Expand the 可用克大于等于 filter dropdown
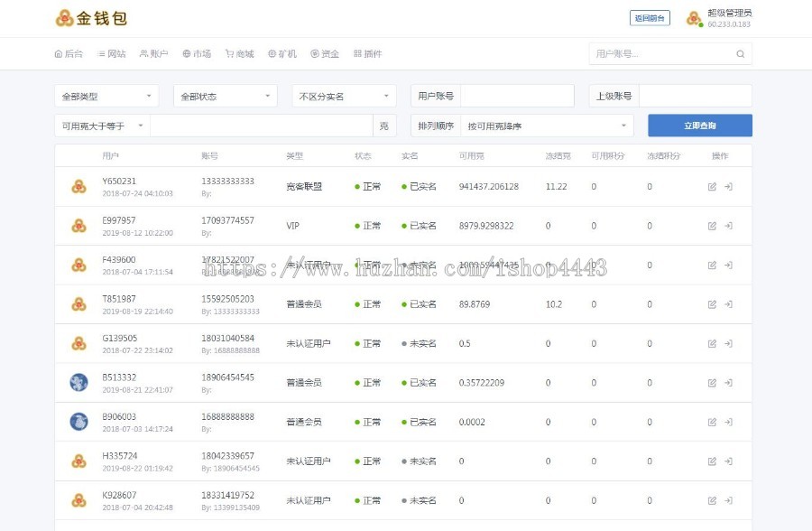 click(101, 126)
